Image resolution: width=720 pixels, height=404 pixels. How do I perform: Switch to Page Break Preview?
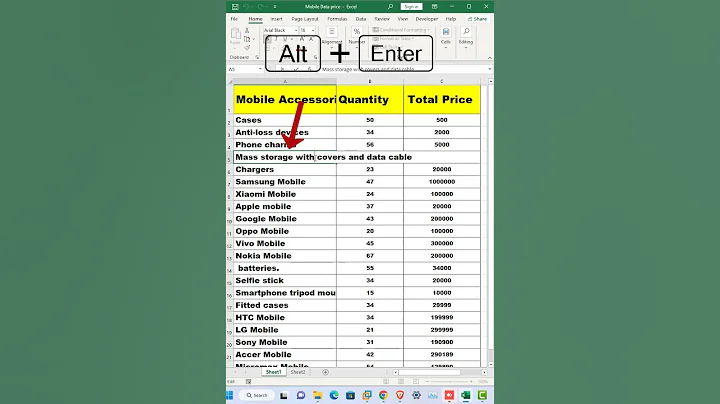tap(416, 382)
